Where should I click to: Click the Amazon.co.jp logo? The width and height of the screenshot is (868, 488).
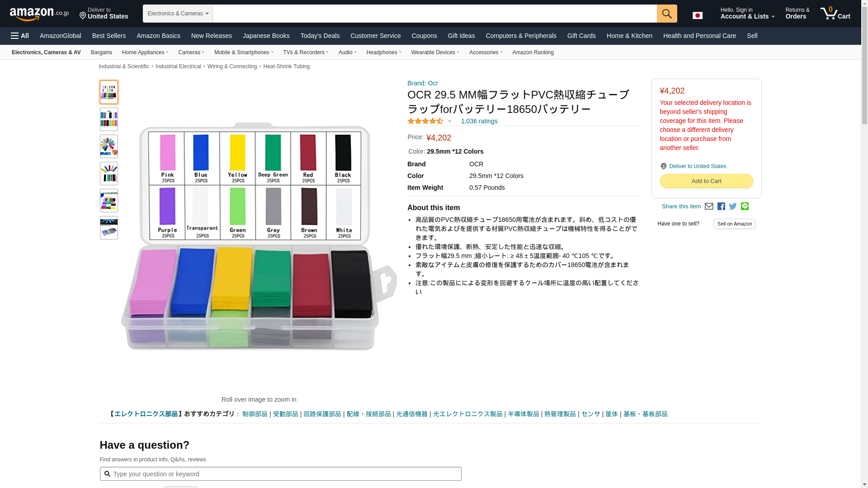tap(39, 14)
